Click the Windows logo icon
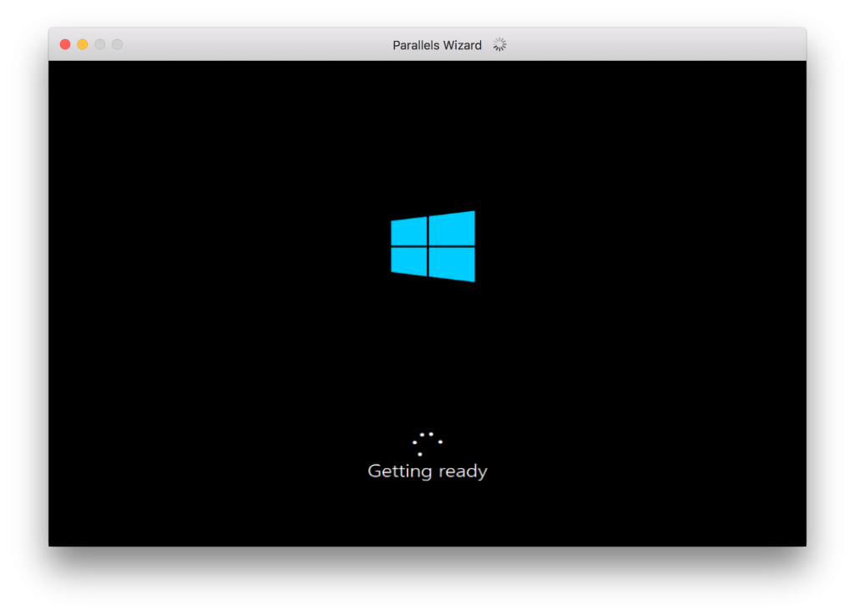This screenshot has height=616, width=855. point(432,247)
